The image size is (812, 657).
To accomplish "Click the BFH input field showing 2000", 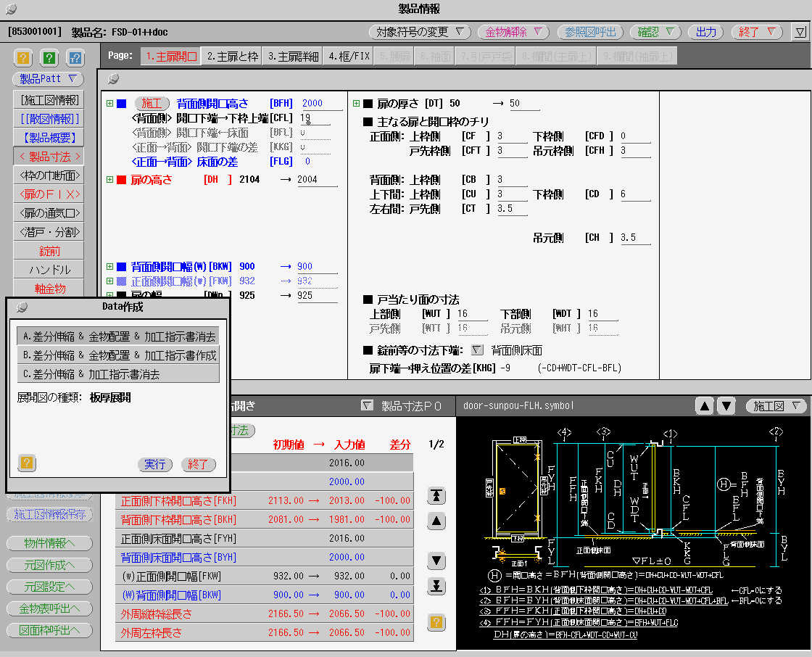I will [321, 104].
